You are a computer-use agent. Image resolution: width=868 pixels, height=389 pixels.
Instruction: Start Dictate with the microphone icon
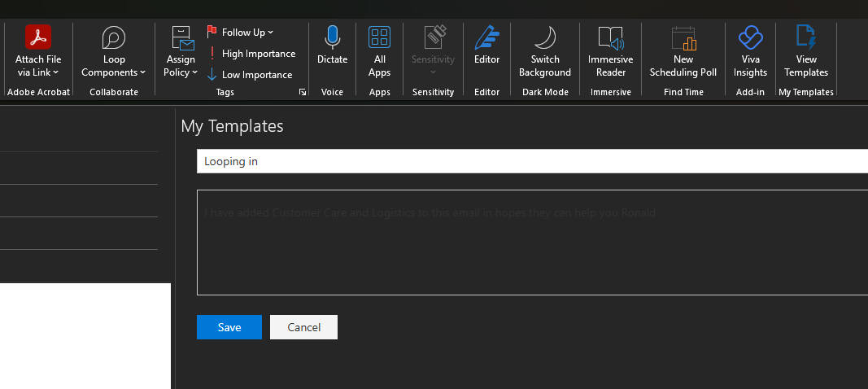pos(332,37)
